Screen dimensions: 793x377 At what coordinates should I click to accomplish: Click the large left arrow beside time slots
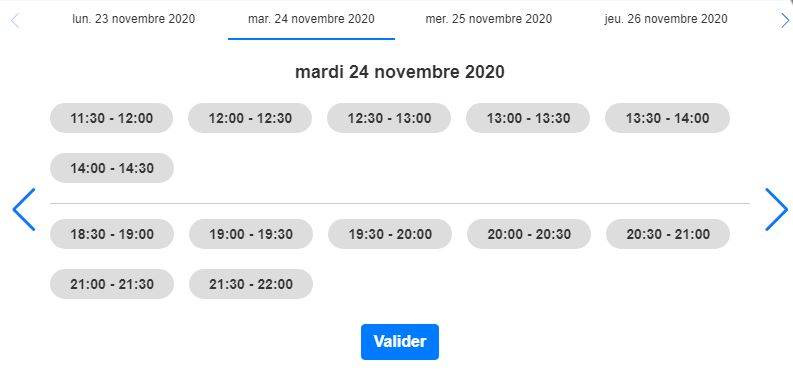24,210
